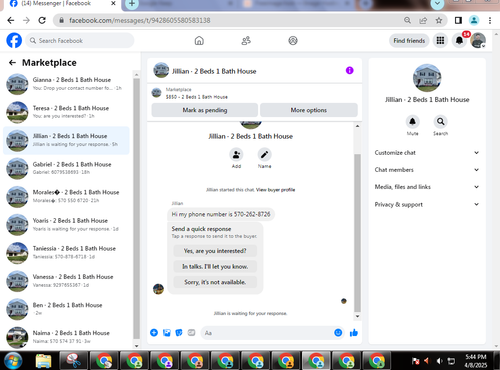Send a thumbs up like

354,333
